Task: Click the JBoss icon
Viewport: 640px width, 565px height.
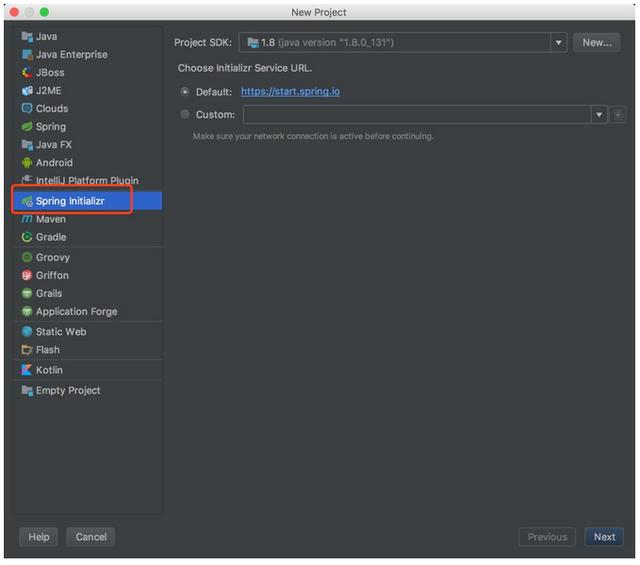Action: (27, 73)
